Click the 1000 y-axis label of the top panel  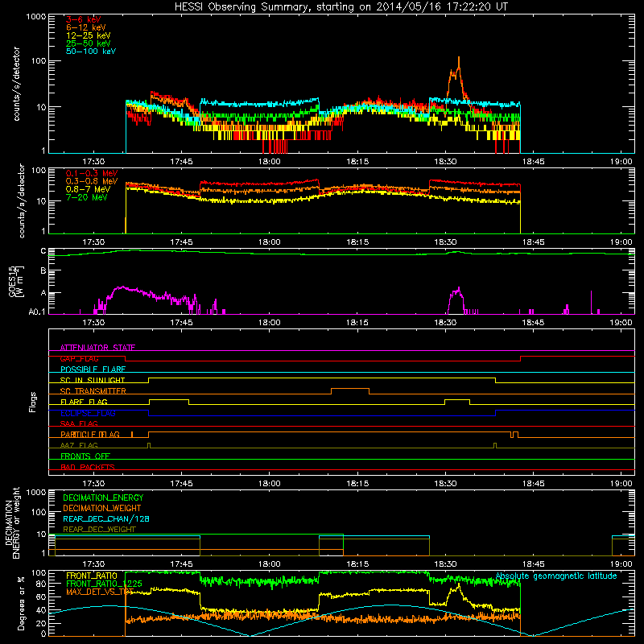(35, 17)
